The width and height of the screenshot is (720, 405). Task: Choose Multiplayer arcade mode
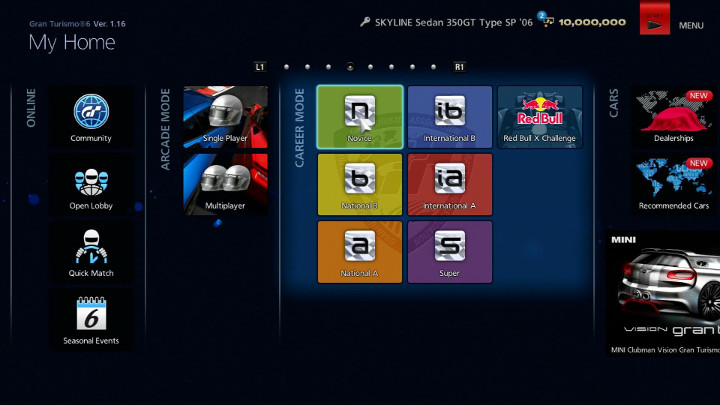coord(225,183)
